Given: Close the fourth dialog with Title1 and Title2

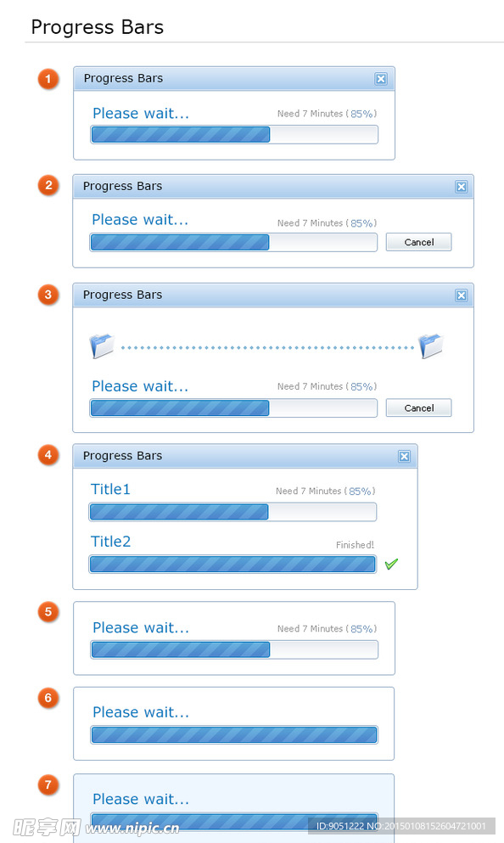Looking at the screenshot, I should click(404, 457).
